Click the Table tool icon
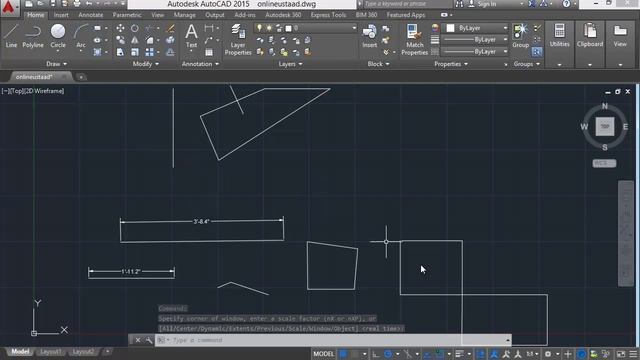Image resolution: width=640 pixels, height=360 pixels. (x=209, y=52)
